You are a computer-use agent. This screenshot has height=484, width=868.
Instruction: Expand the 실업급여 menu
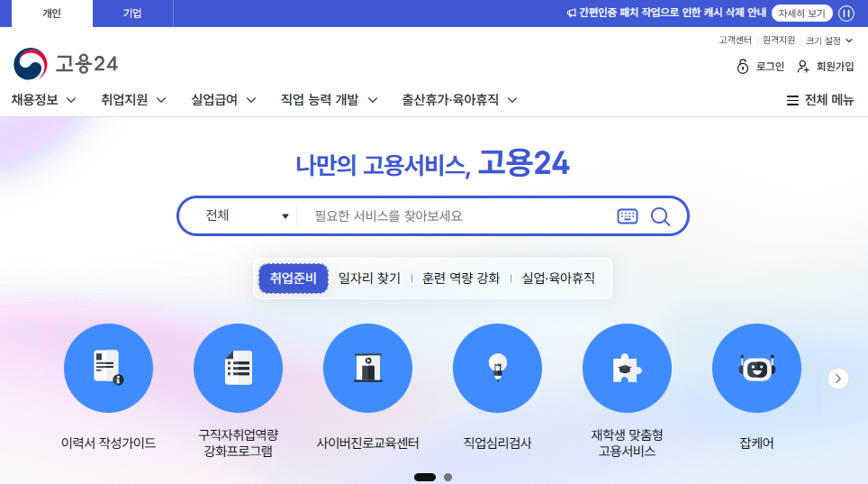223,100
